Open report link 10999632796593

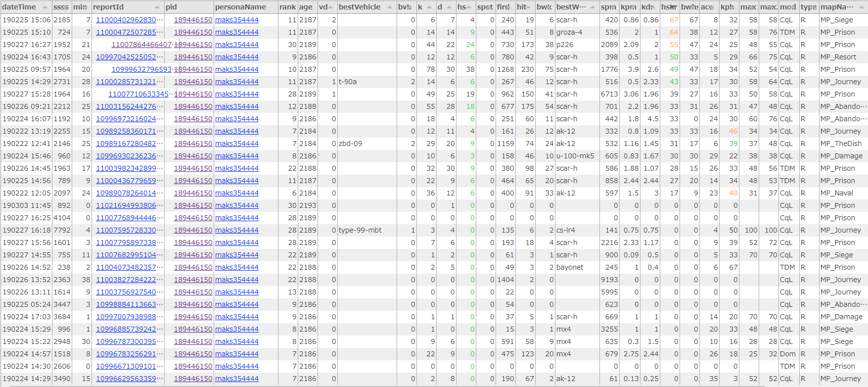141,69
